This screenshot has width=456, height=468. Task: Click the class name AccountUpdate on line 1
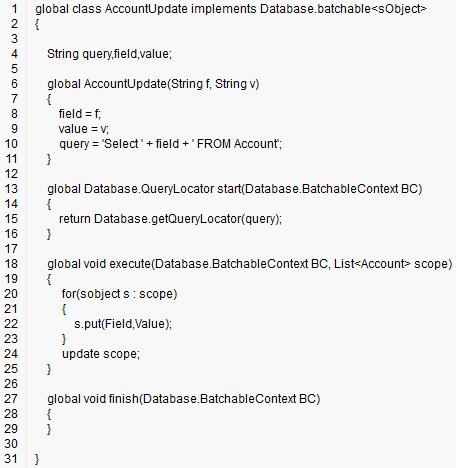146,9
